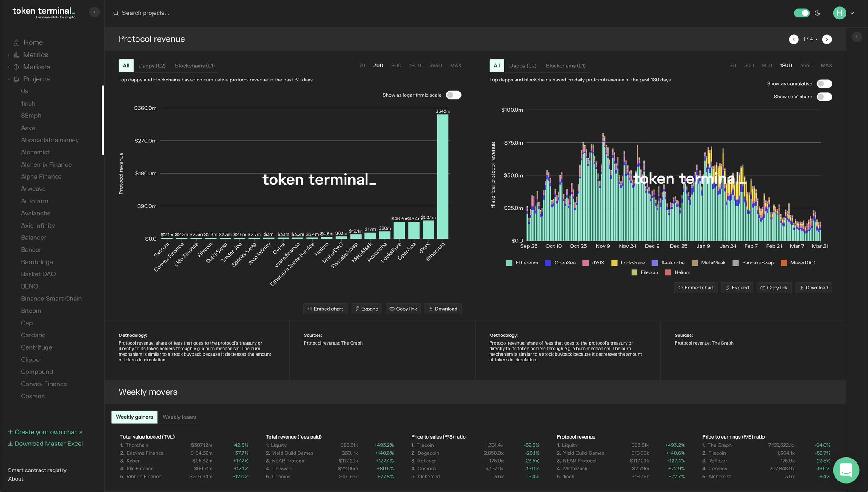This screenshot has height=492, width=868.
Task: Click the Projects folder icon
Action: [16, 79]
